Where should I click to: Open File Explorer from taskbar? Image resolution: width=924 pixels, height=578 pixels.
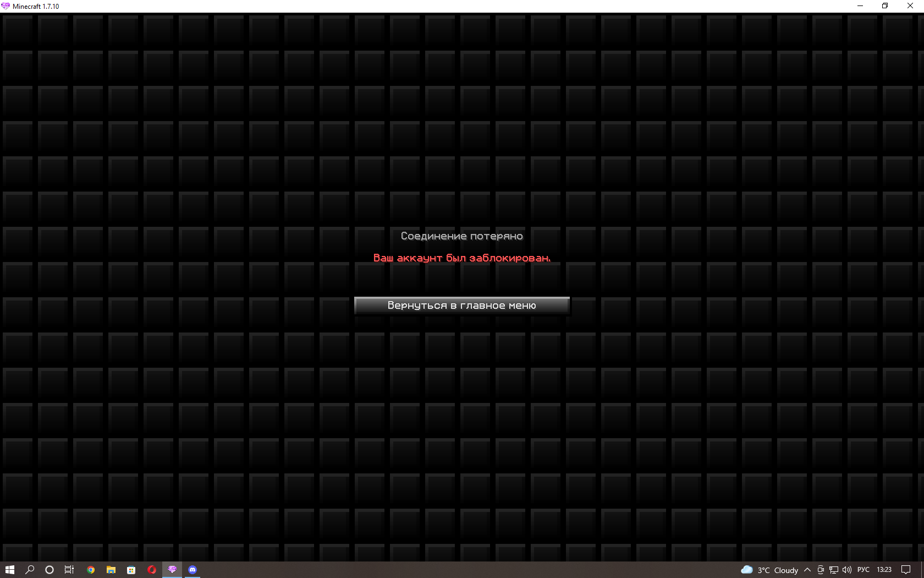[111, 570]
